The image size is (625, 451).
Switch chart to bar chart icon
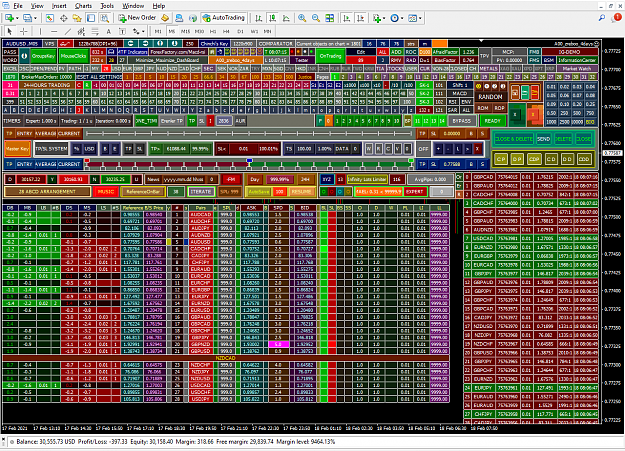point(259,18)
